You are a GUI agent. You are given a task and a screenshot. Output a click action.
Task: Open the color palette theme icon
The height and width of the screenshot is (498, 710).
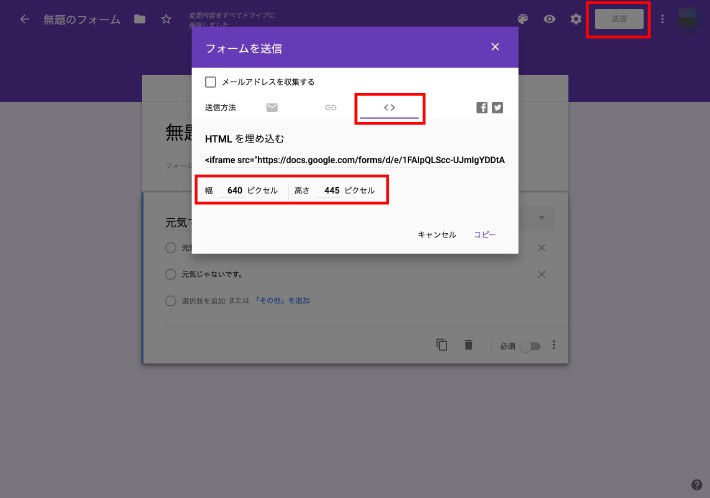pyautogui.click(x=523, y=19)
